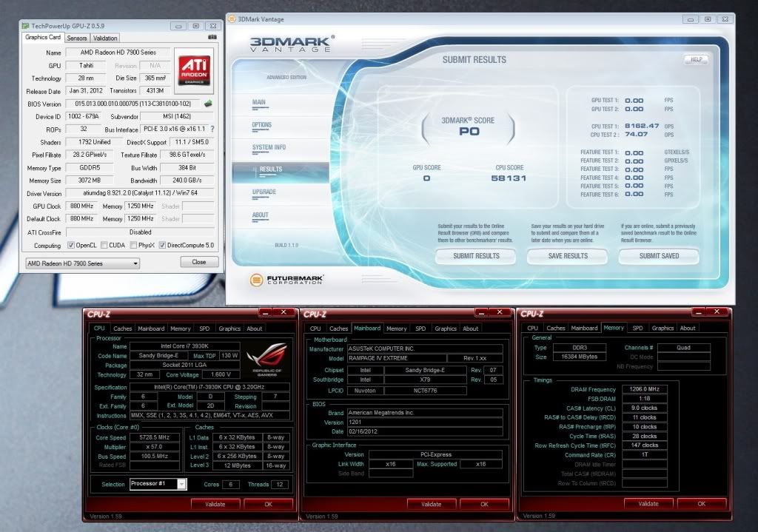Open About tab in left CPU-Z window

(255, 329)
